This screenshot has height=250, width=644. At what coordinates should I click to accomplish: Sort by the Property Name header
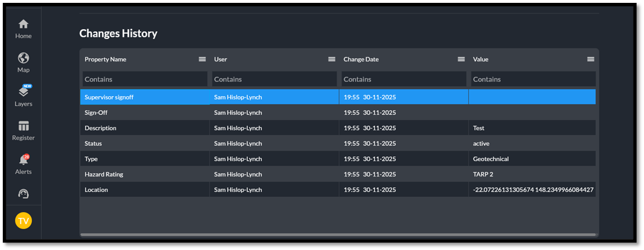(106, 59)
